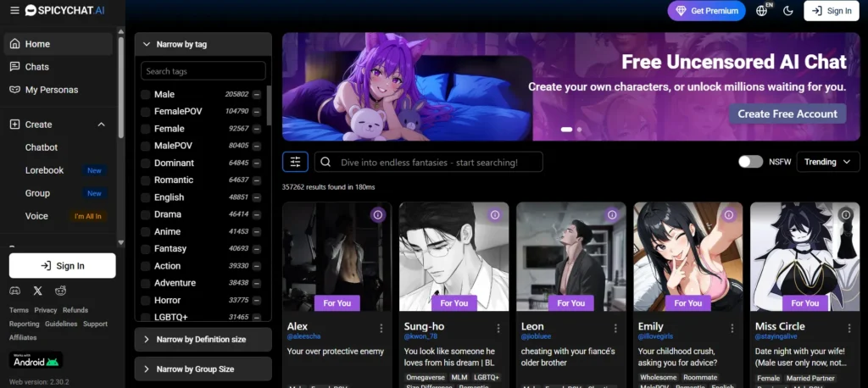Open the Terms link
This screenshot has width=868, height=388.
(19, 311)
